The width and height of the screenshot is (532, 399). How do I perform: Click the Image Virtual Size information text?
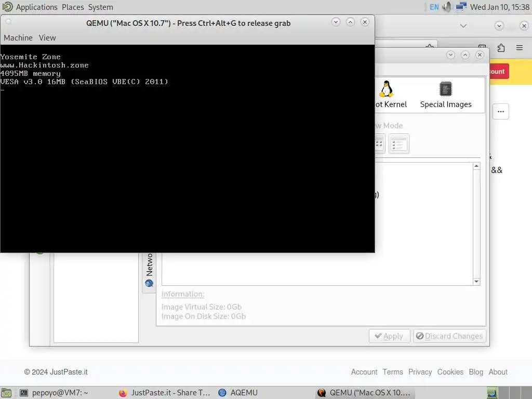[x=201, y=307]
